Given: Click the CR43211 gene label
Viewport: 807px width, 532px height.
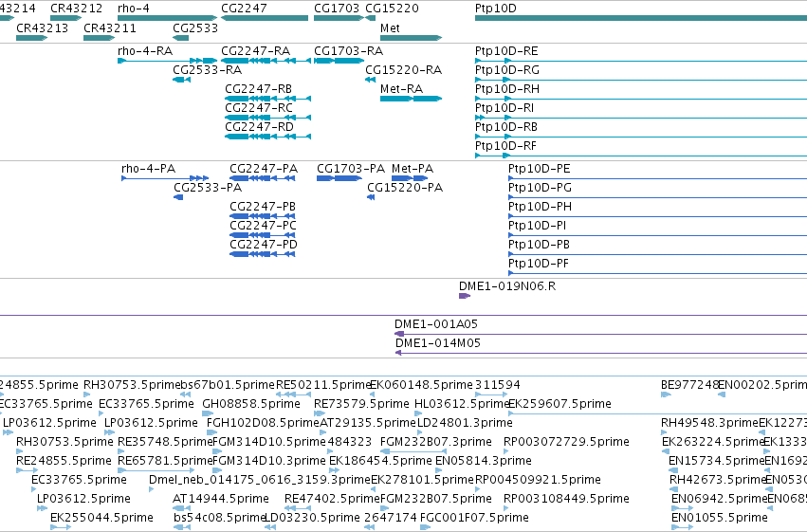Looking at the screenshot, I should pyautogui.click(x=110, y=28).
